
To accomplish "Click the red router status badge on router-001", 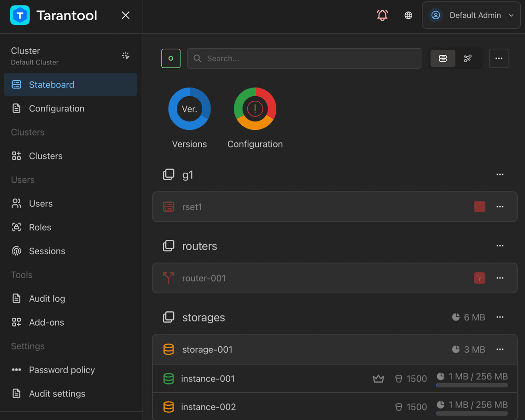I will (479, 278).
